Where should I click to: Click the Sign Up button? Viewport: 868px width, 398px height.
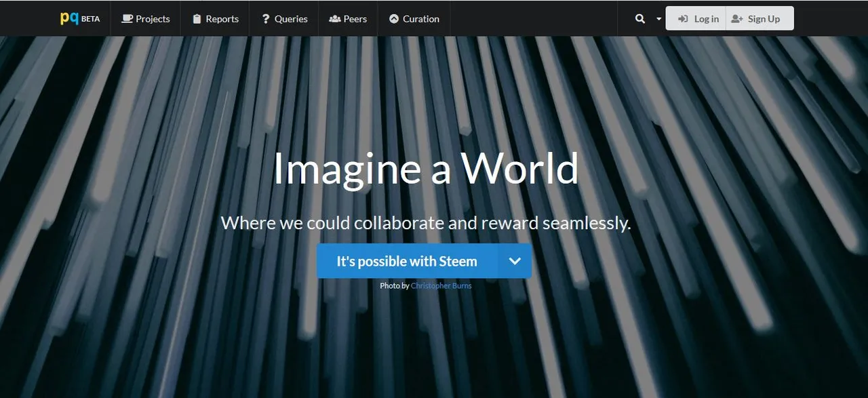coord(759,18)
